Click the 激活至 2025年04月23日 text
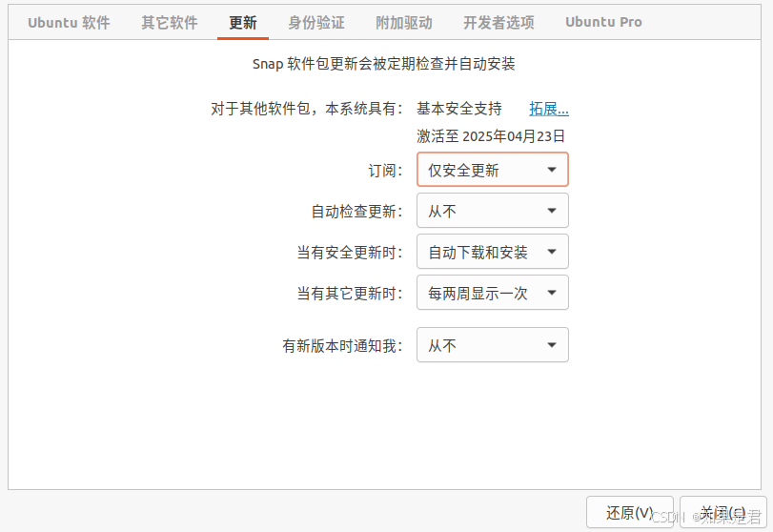 pos(491,136)
